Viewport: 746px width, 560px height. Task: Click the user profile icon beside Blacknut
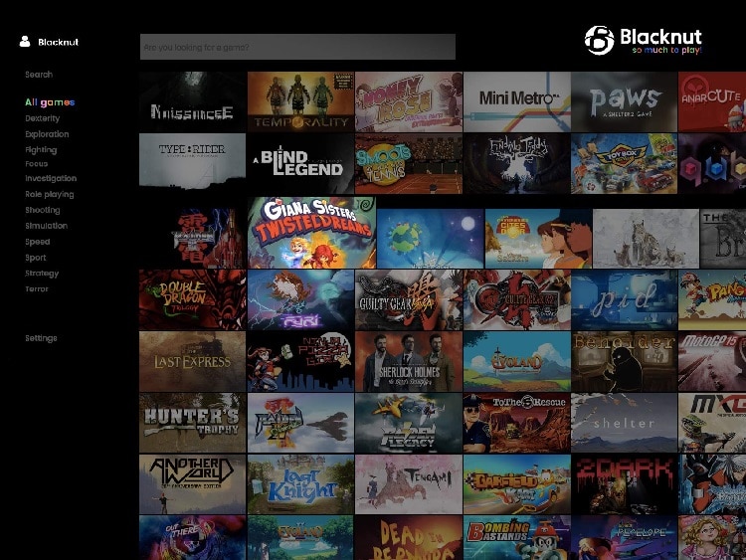pos(25,42)
